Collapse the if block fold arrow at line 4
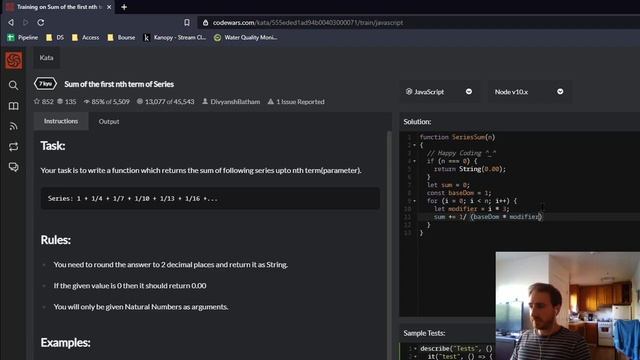 click(414, 161)
